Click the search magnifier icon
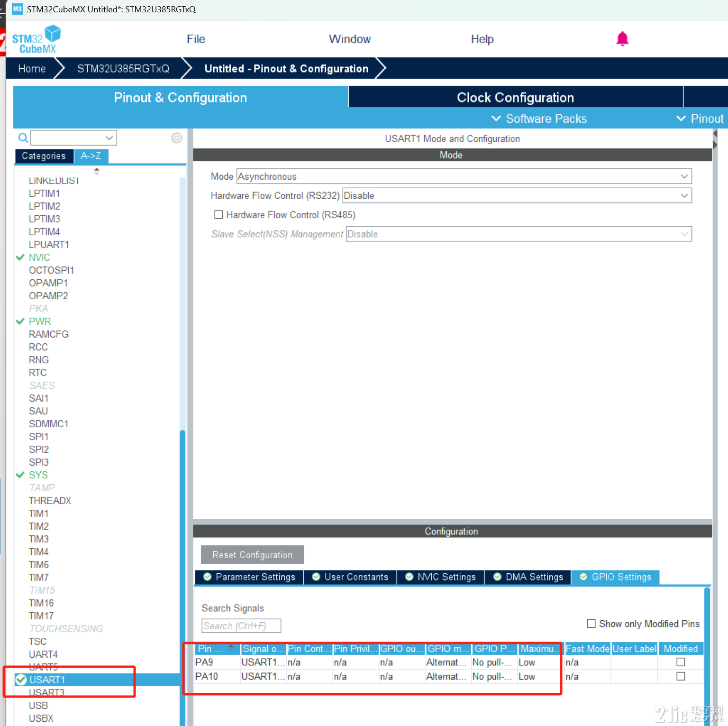 coord(22,138)
